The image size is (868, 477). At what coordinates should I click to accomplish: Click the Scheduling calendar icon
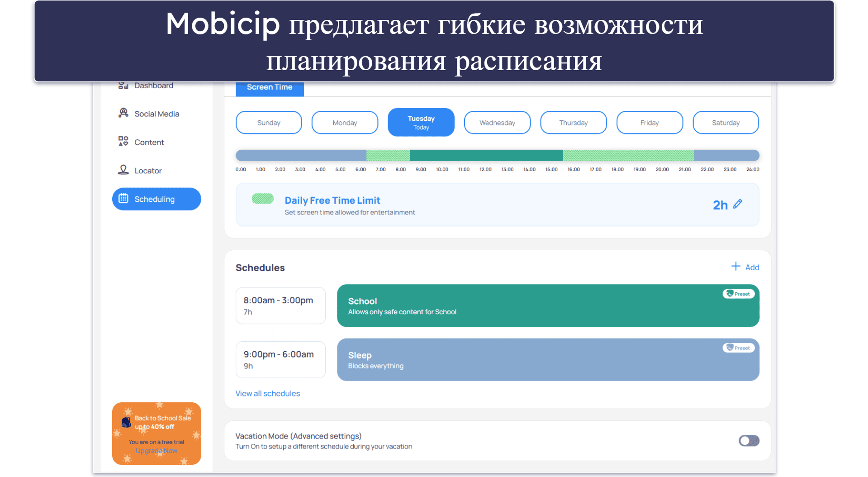tap(123, 198)
